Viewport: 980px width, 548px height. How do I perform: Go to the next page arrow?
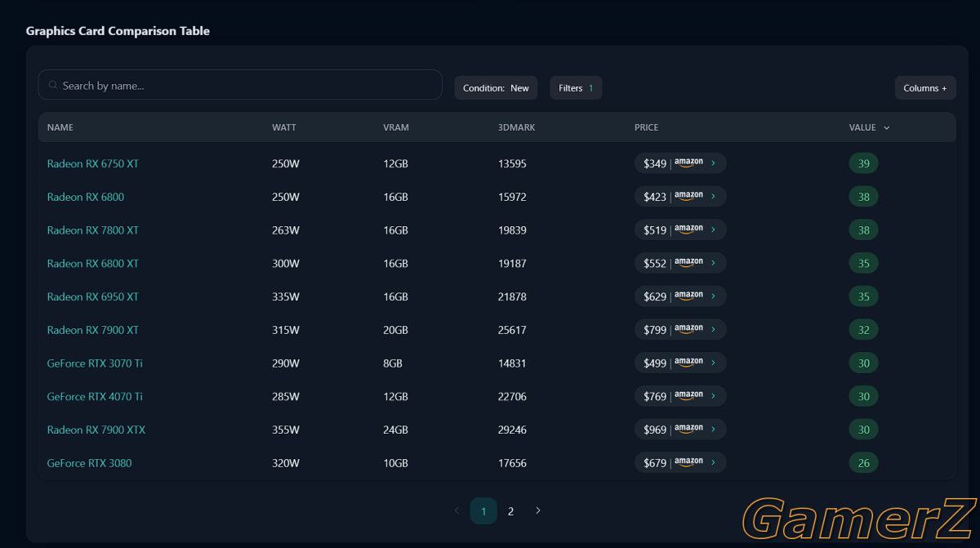pos(538,510)
